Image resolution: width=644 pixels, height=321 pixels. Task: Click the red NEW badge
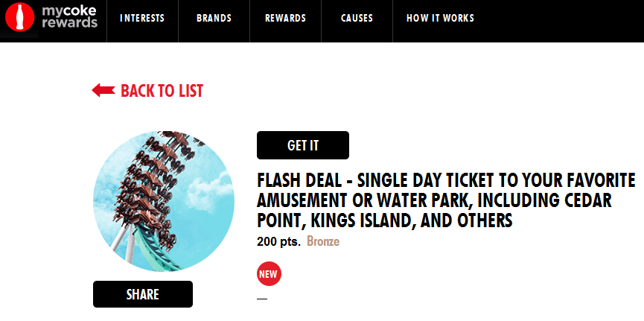[269, 273]
